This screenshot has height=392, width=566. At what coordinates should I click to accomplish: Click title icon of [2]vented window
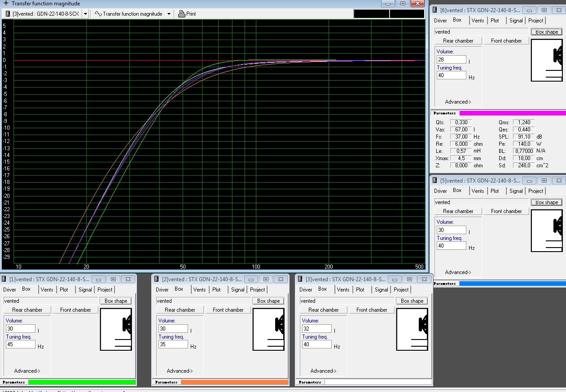pos(156,279)
